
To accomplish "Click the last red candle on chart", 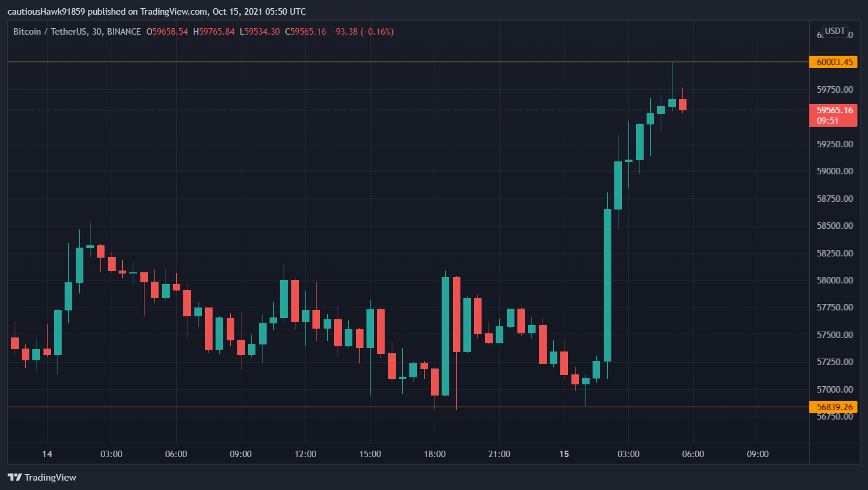I will click(682, 104).
